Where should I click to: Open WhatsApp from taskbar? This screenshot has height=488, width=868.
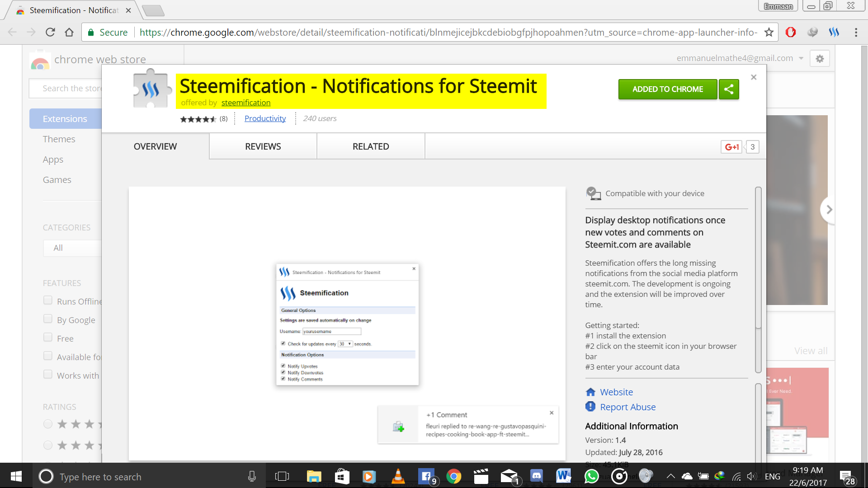coord(591,476)
